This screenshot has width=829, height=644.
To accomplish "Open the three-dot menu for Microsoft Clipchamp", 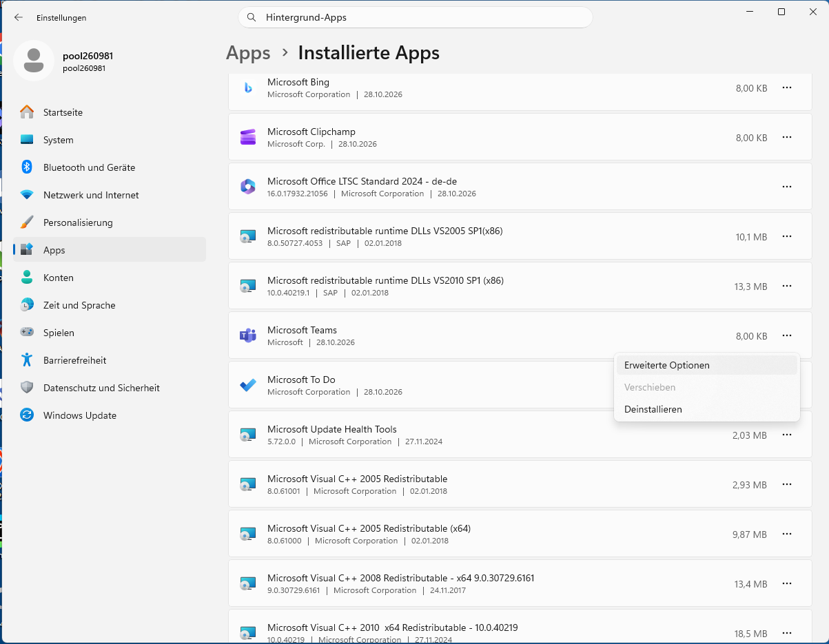I will click(787, 137).
